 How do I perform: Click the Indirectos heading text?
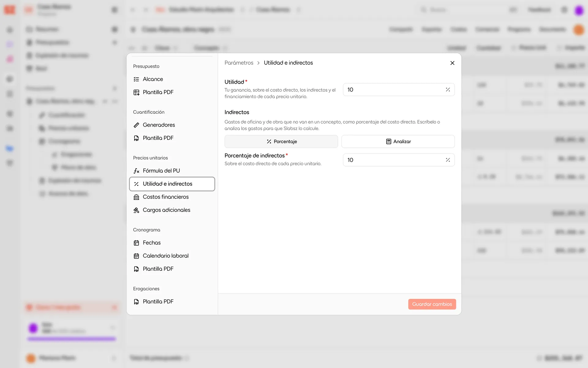pos(237,112)
